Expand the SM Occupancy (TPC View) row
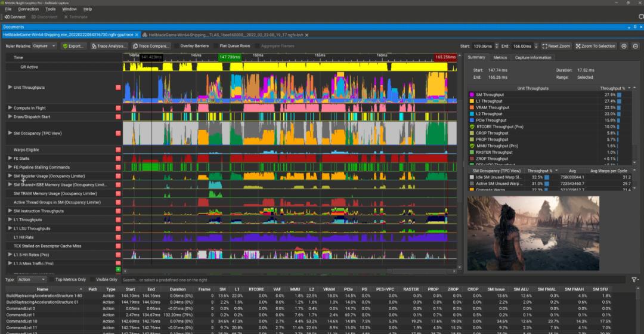 point(10,133)
